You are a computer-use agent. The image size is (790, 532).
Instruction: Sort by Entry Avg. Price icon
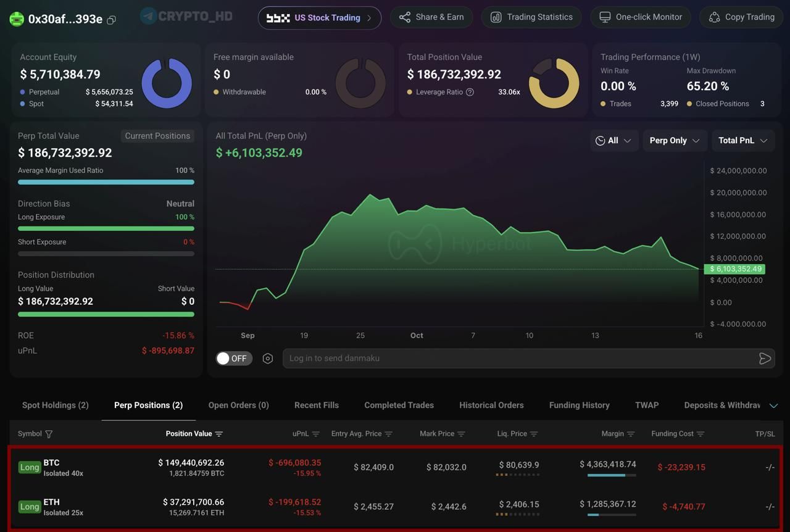pyautogui.click(x=388, y=434)
